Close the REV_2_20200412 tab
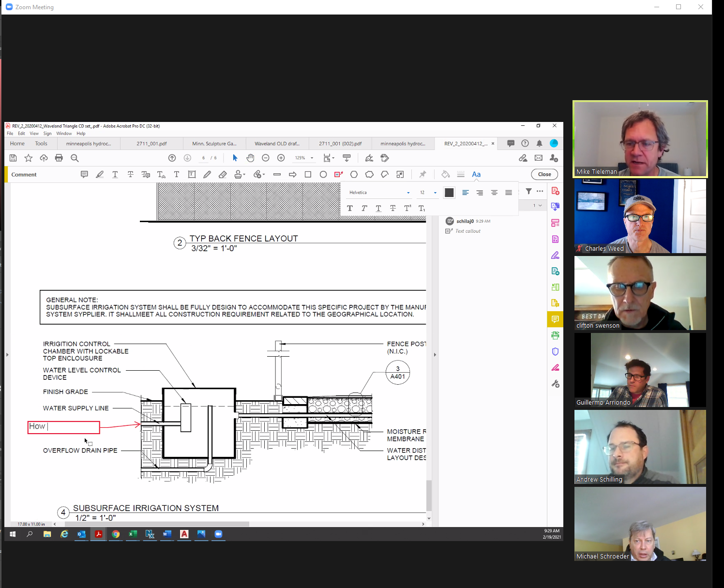 point(493,143)
